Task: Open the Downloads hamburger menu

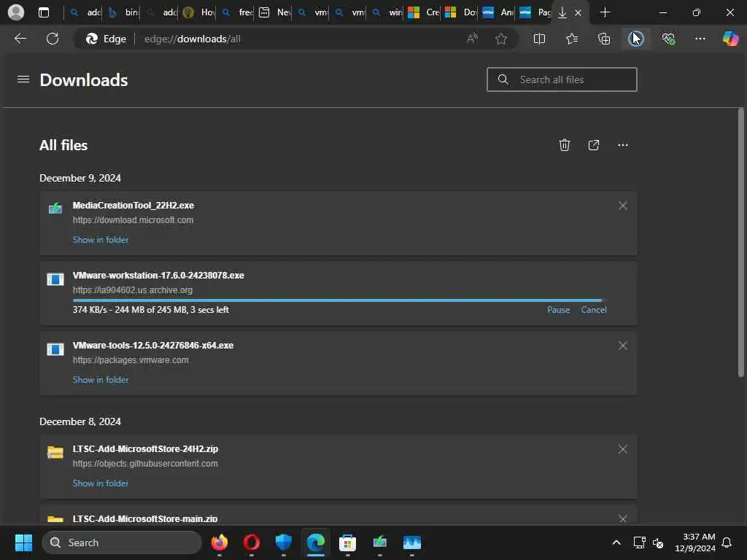Action: click(x=23, y=79)
